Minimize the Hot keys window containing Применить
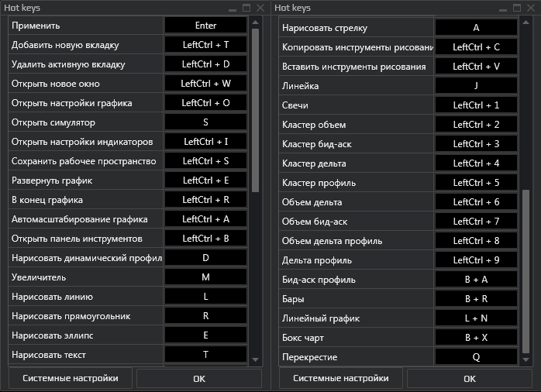Screen dimensions: 541x392 [233, 8]
